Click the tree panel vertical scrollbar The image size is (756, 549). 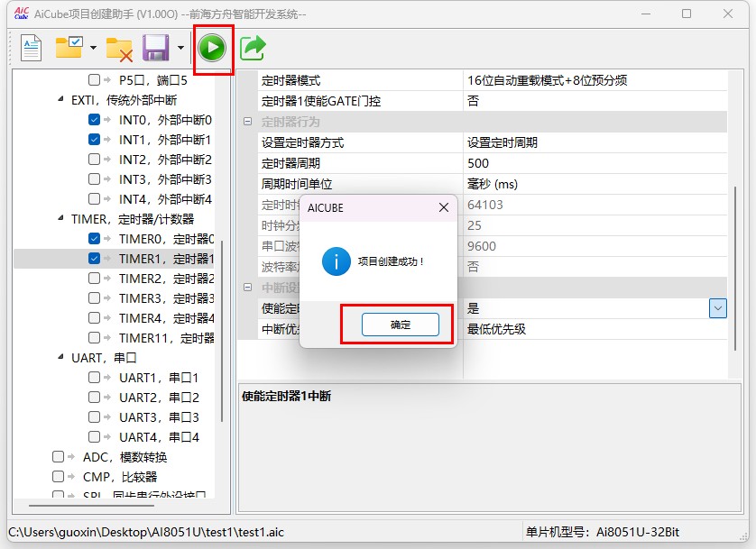coord(222,332)
